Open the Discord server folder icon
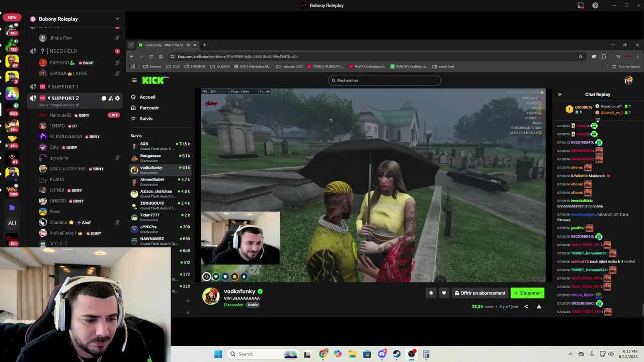 12,207
